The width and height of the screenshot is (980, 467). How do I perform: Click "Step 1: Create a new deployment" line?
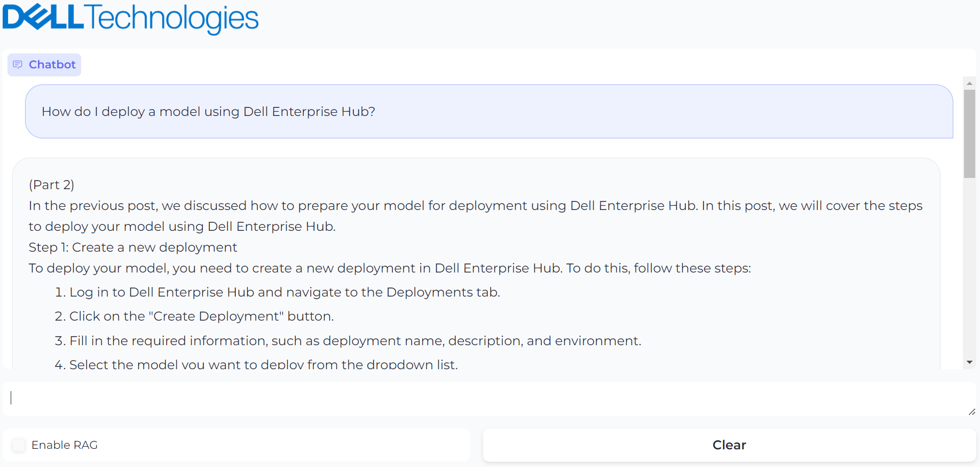click(133, 247)
